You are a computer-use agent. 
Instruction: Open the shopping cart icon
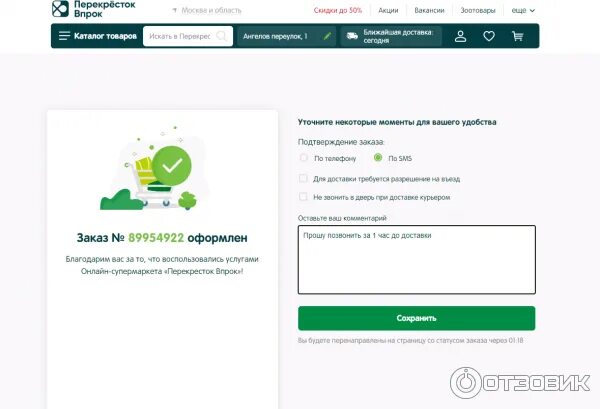pos(517,36)
